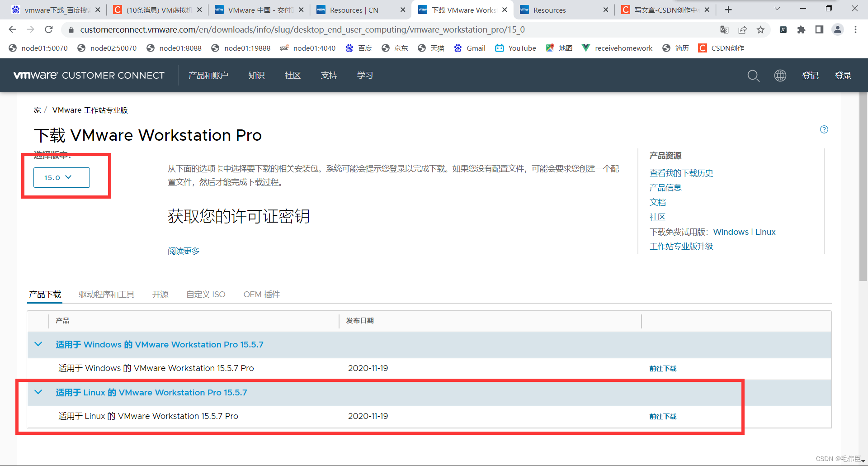Open the receivehomework bookmark
Screen dimensions: 868x466
(x=617, y=48)
